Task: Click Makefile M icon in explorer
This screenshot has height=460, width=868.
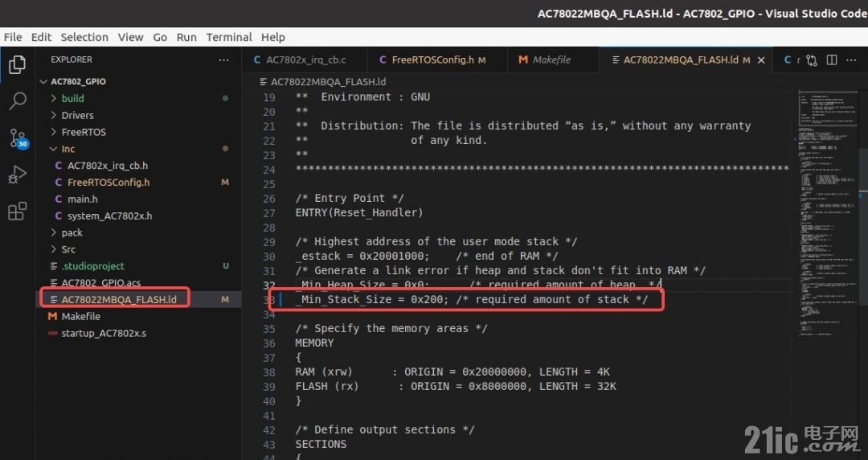Action: 52,317
